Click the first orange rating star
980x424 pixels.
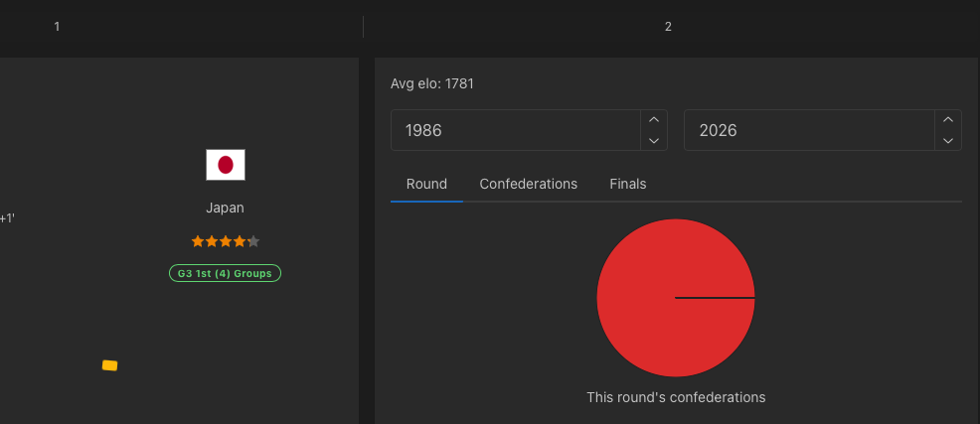click(x=197, y=241)
